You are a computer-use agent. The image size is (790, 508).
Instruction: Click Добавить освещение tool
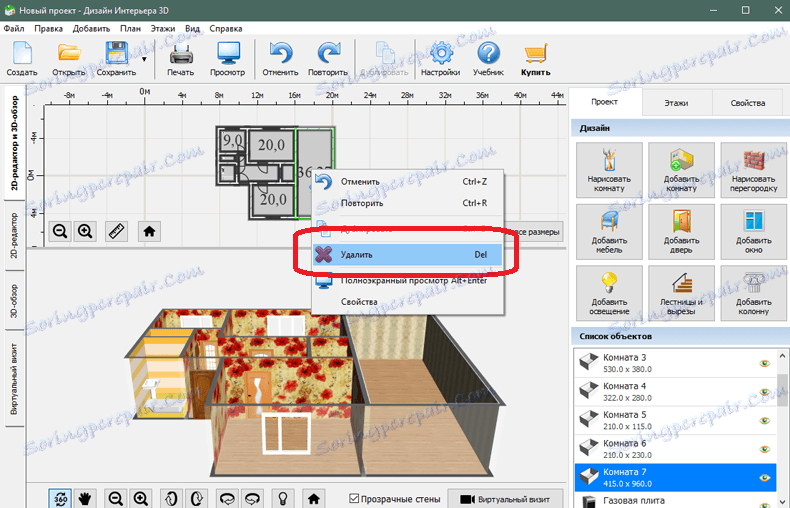[x=609, y=293]
